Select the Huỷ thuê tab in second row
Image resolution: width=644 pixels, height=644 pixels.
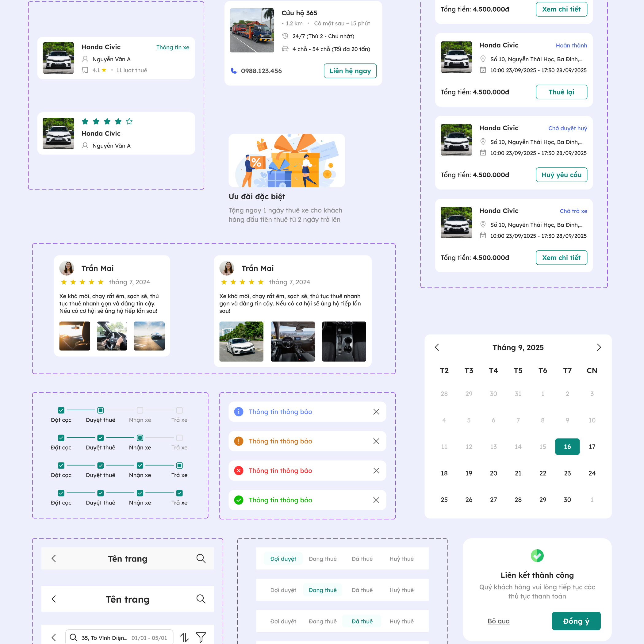pos(401,590)
